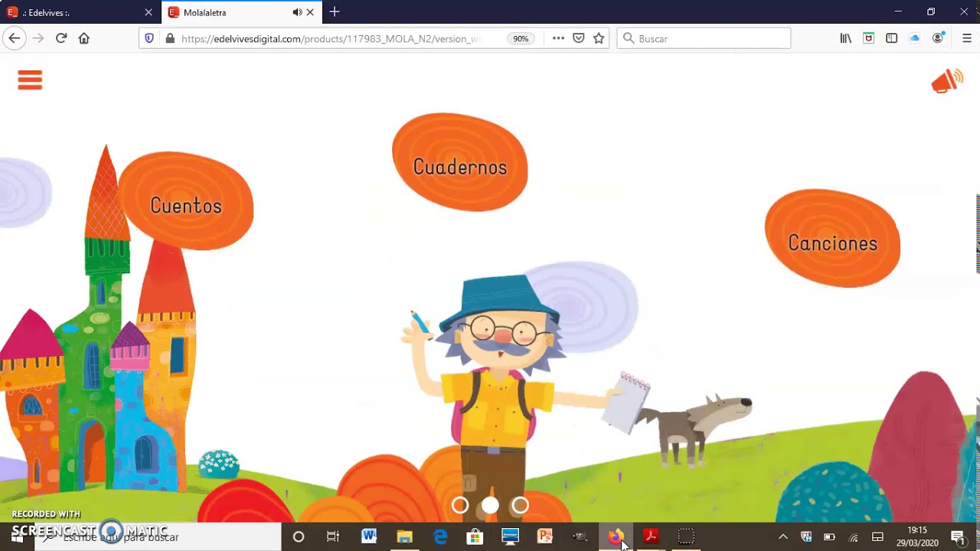Go forward with the greyed-out forward arrow
The height and width of the screenshot is (551, 980).
click(x=38, y=38)
